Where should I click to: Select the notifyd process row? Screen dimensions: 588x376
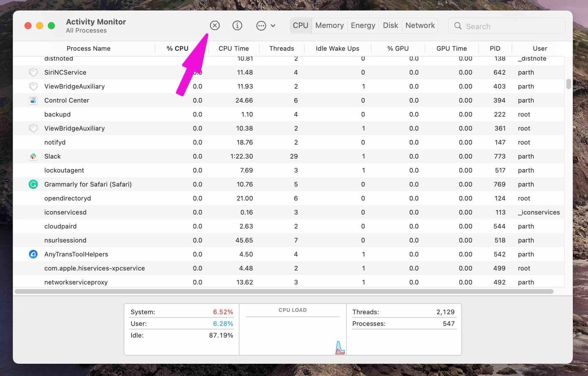289,142
